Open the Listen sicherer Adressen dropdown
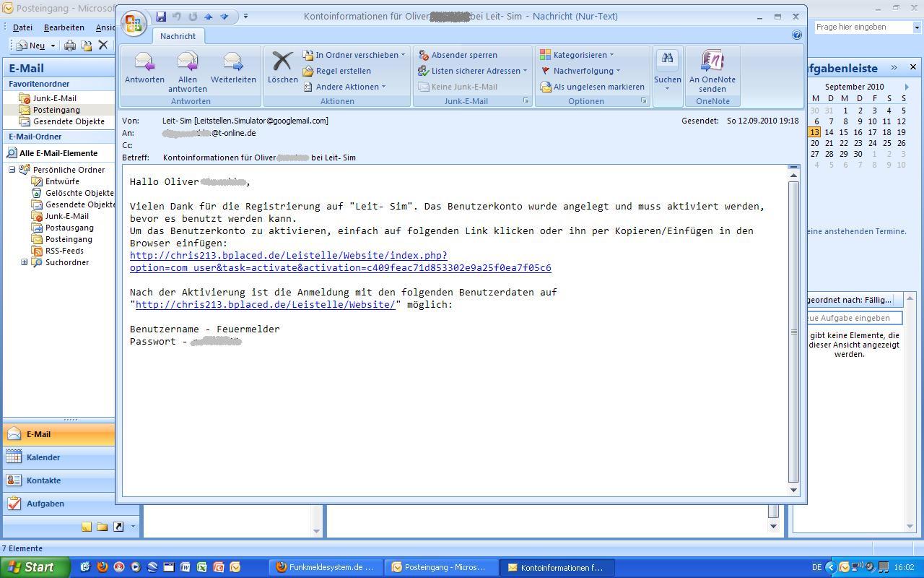Screen dimensions: 924x578 [473, 71]
